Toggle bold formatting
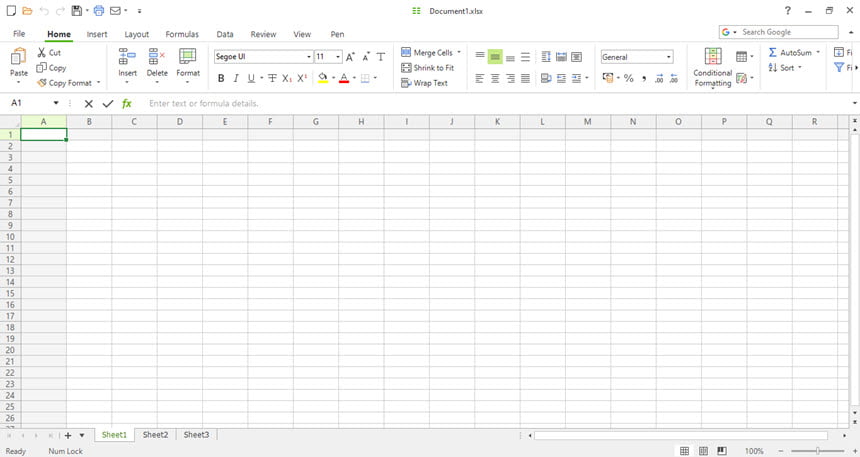Image resolution: width=860 pixels, height=457 pixels. coord(221,78)
